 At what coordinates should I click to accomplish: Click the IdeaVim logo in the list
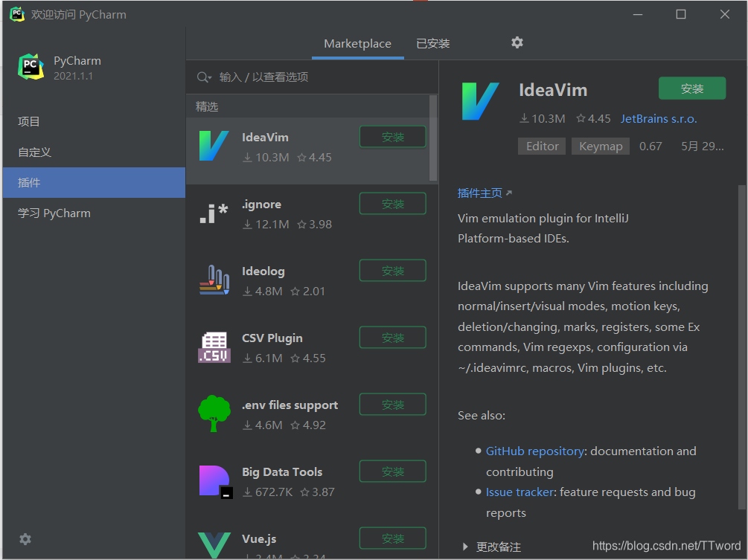pos(214,146)
